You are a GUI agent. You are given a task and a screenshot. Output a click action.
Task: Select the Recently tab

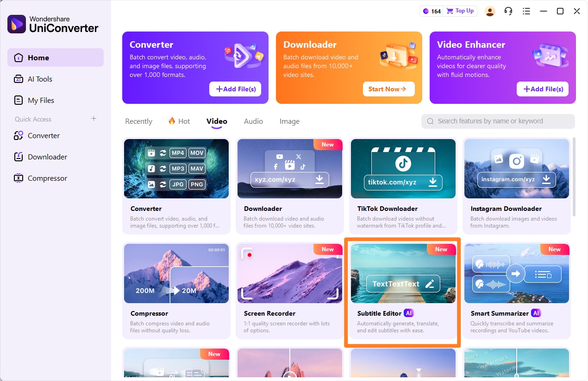138,121
